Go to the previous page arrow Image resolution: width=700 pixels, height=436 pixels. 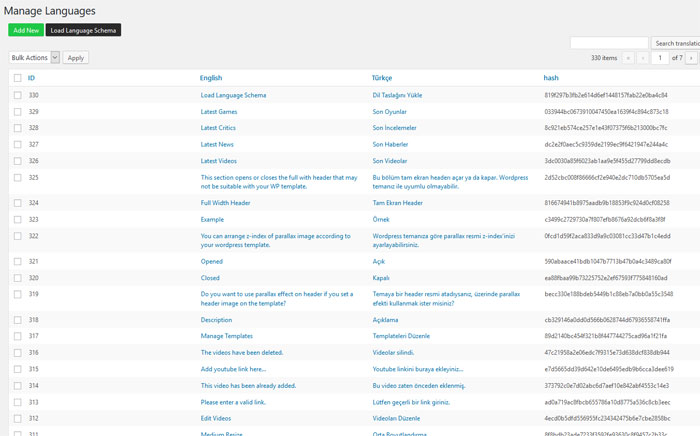[x=643, y=58]
